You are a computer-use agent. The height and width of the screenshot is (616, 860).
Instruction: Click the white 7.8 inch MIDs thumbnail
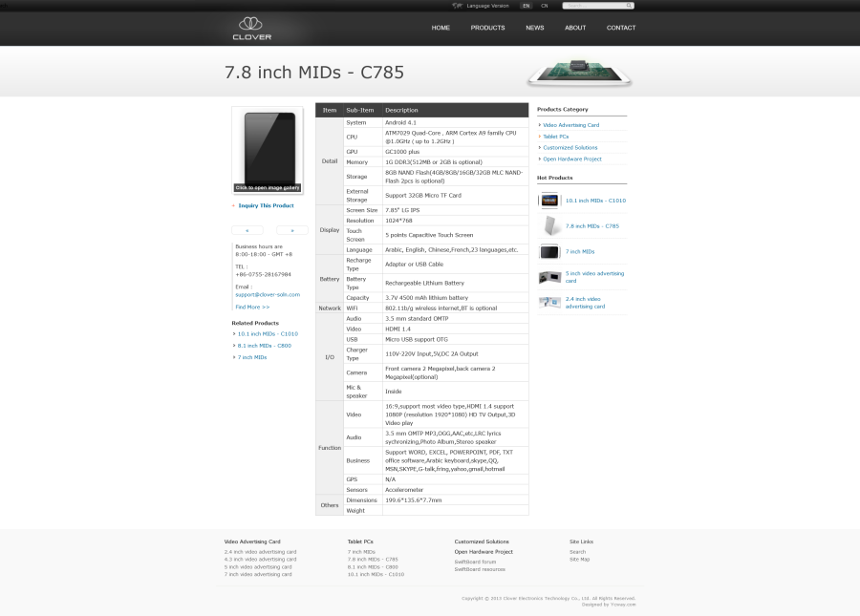coord(548,226)
